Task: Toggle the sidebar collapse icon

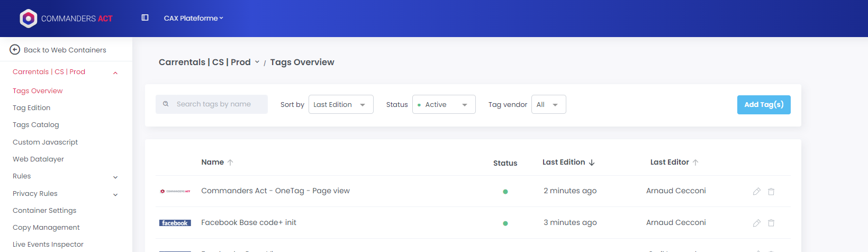Action: coord(145,18)
